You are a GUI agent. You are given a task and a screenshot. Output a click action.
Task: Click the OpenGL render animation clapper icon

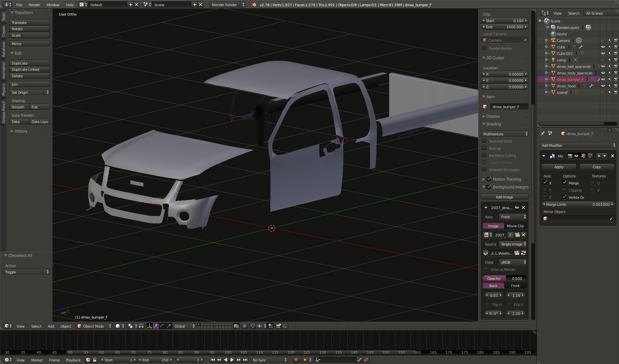[285, 326]
